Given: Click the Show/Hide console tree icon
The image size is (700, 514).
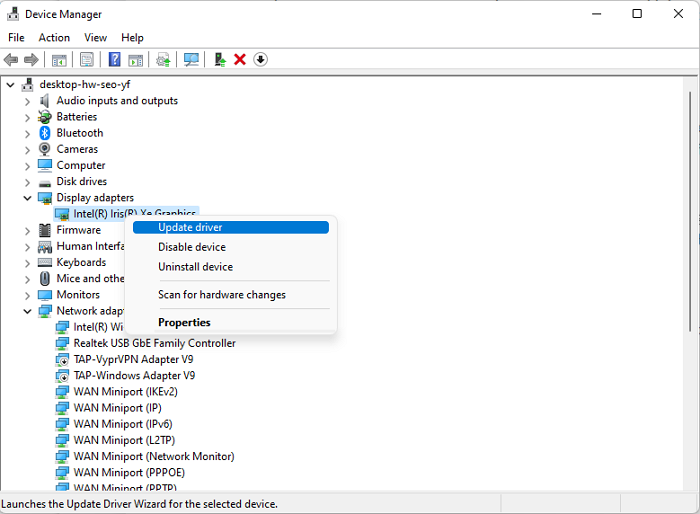Looking at the screenshot, I should [x=59, y=60].
